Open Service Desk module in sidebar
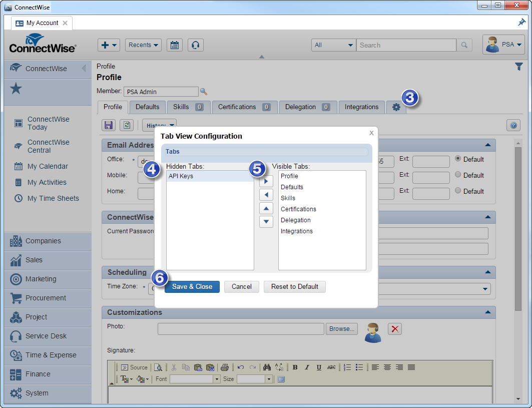Screen dimensions: 532x408 tap(48, 336)
